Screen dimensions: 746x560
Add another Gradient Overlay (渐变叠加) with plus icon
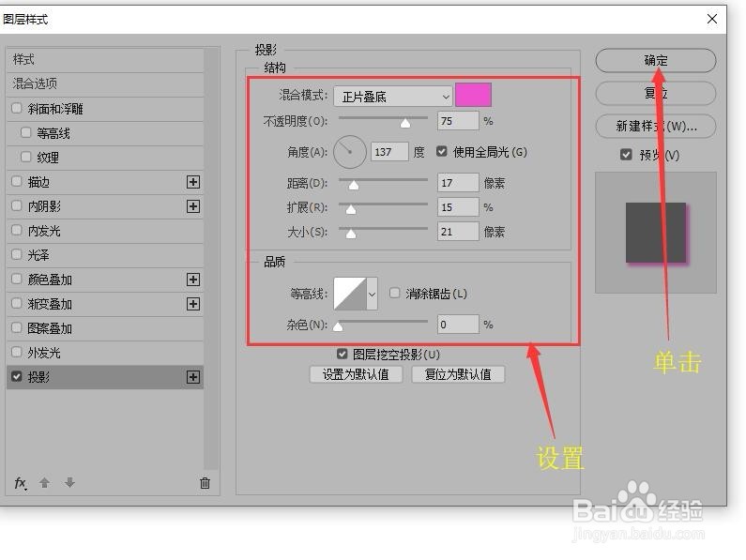coord(193,304)
